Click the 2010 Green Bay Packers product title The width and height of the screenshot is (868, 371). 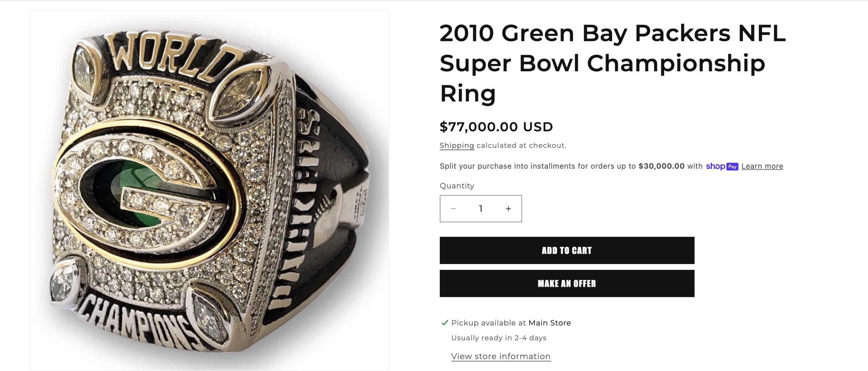612,63
